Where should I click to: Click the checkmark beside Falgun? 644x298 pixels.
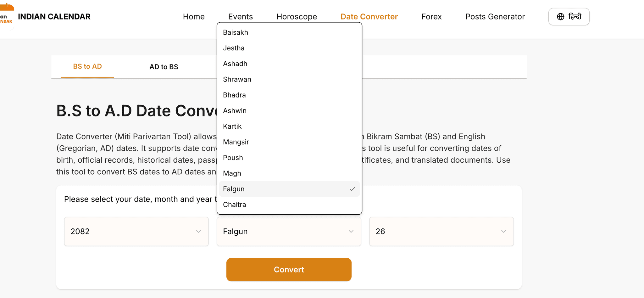[x=353, y=189]
